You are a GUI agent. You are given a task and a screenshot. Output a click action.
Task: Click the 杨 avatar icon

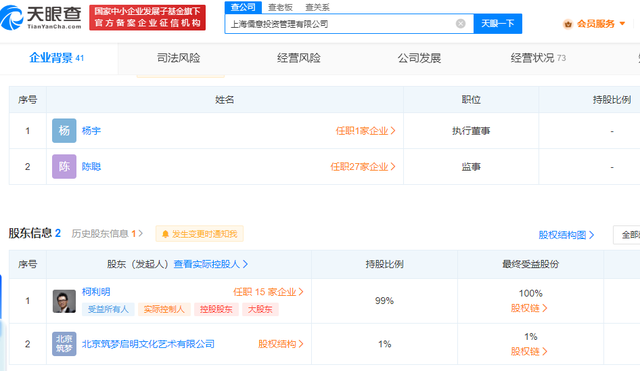64,131
